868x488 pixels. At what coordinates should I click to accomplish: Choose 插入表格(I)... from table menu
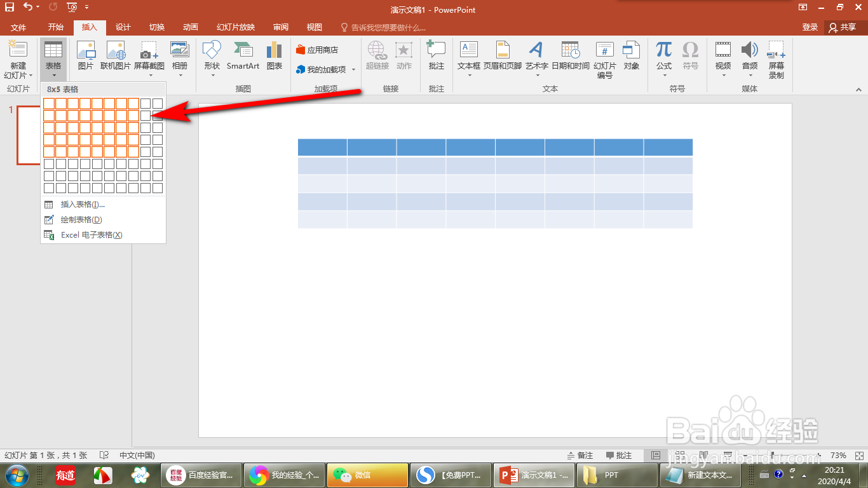[x=103, y=205]
